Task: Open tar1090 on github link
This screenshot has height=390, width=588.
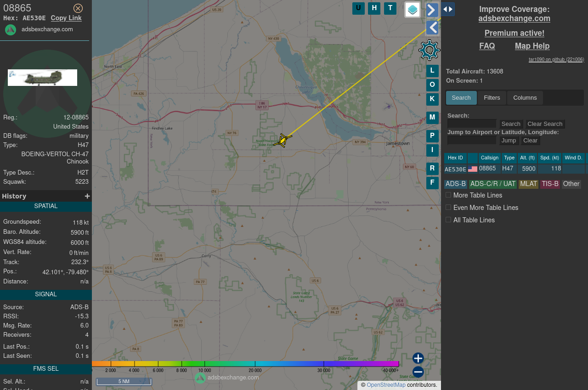Action: (556, 60)
